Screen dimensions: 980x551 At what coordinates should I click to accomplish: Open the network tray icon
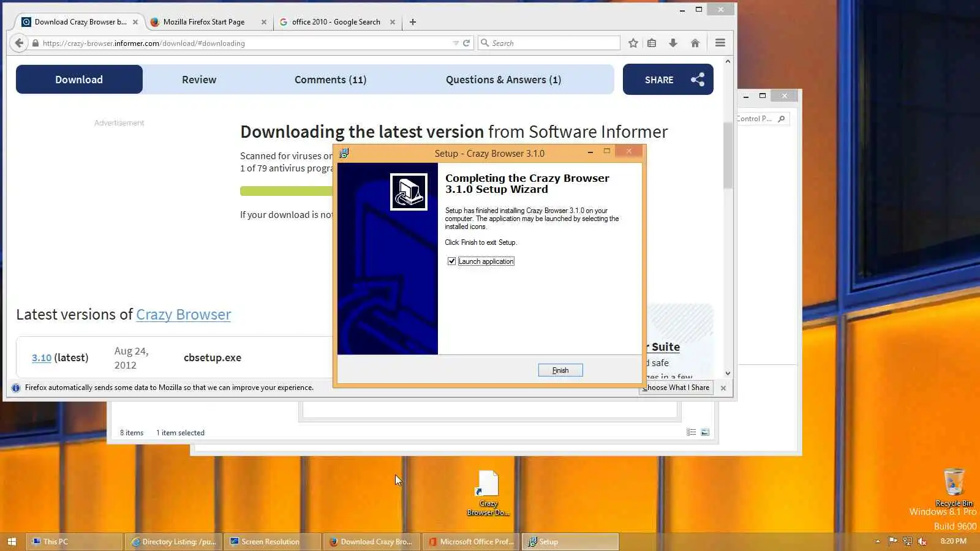click(x=907, y=541)
